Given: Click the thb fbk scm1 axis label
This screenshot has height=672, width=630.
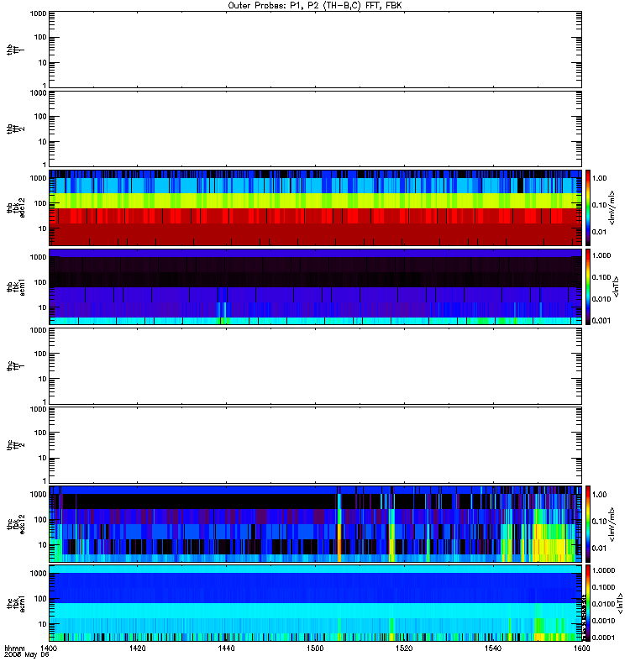Looking at the screenshot, I should coord(15,286).
